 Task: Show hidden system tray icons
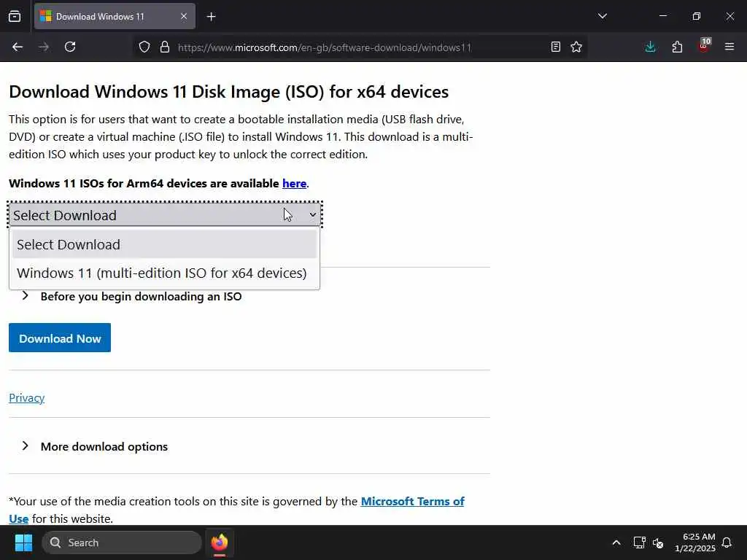pos(616,542)
